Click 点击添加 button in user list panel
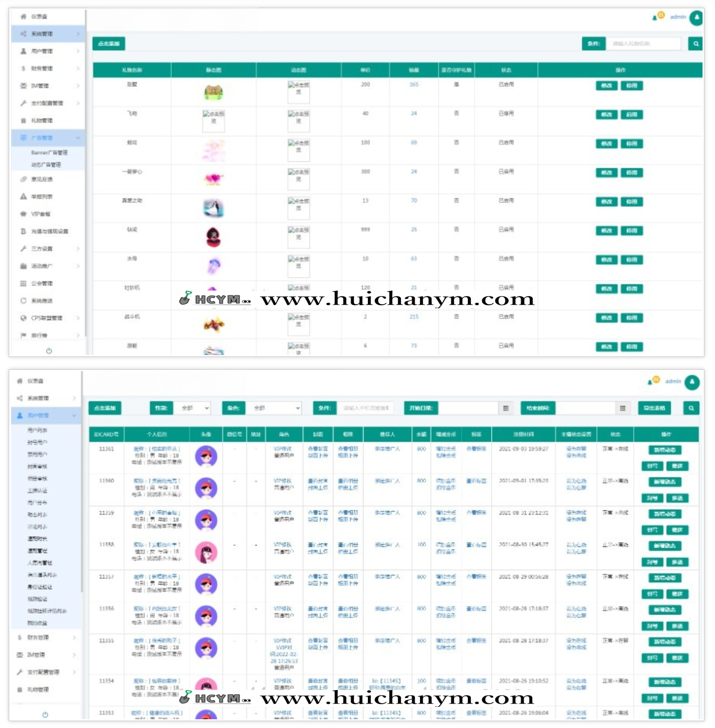This screenshot has height=728, width=715. tap(105, 408)
